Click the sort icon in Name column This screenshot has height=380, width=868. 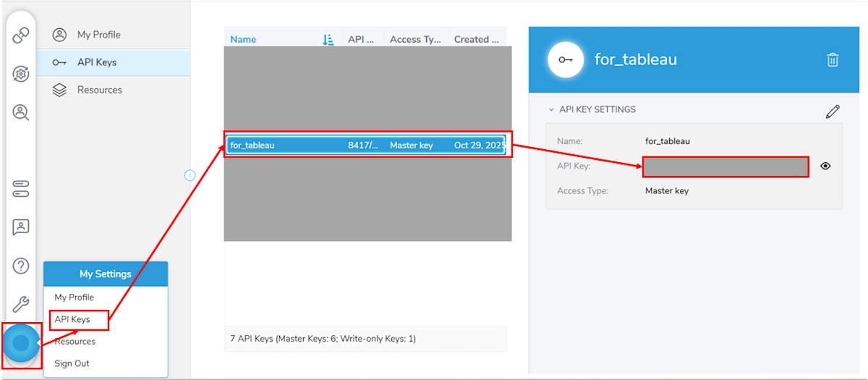(x=328, y=40)
